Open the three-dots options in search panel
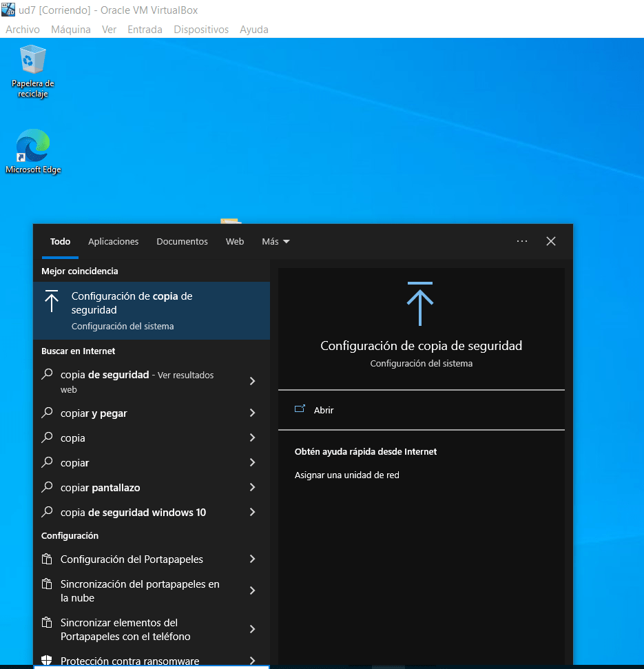The image size is (644, 669). [x=521, y=241]
